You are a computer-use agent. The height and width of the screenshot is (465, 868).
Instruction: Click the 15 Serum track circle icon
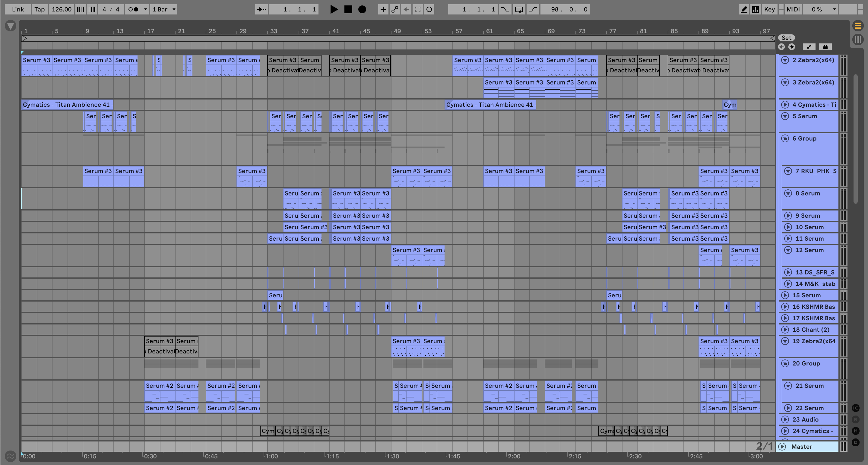tap(785, 295)
